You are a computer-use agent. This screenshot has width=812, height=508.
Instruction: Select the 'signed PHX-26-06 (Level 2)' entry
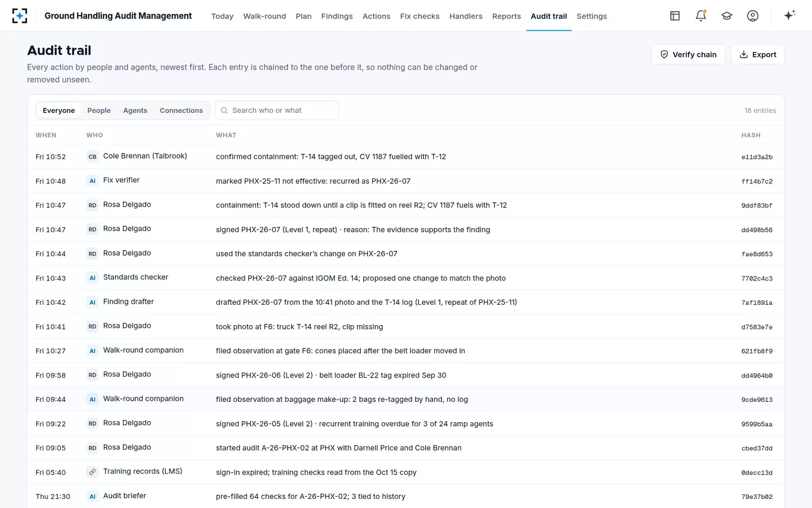click(x=406, y=375)
